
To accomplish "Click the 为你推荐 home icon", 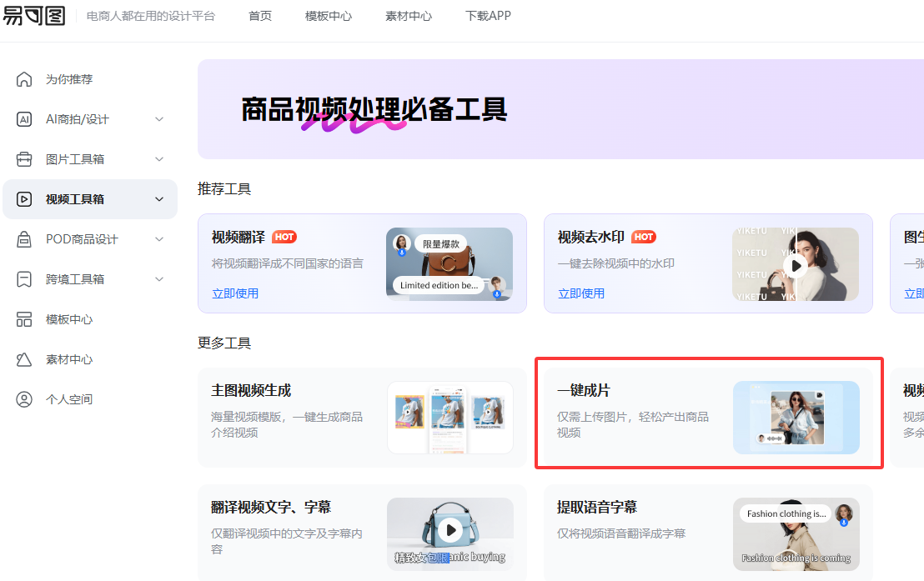I will [24, 79].
